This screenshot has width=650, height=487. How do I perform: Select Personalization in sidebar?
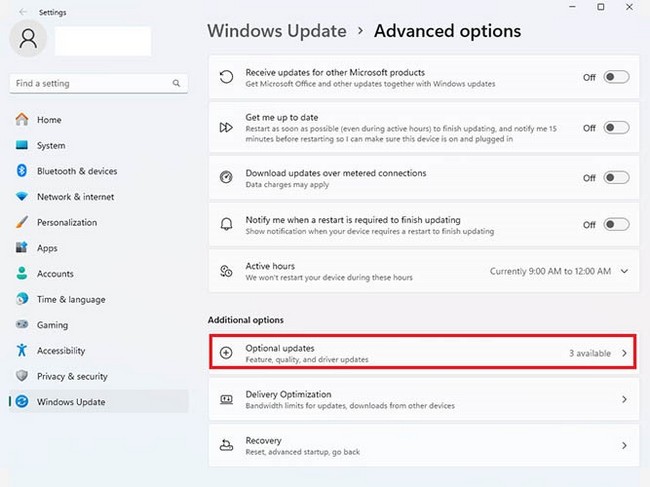click(98, 222)
